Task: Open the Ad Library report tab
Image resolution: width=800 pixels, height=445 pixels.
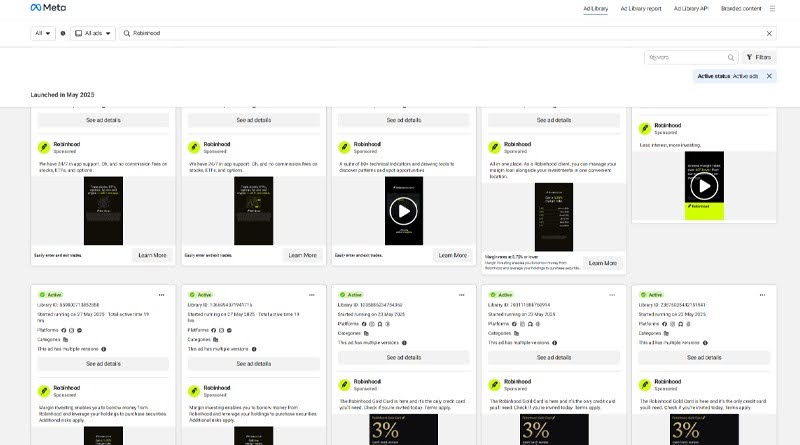Action: pos(641,9)
